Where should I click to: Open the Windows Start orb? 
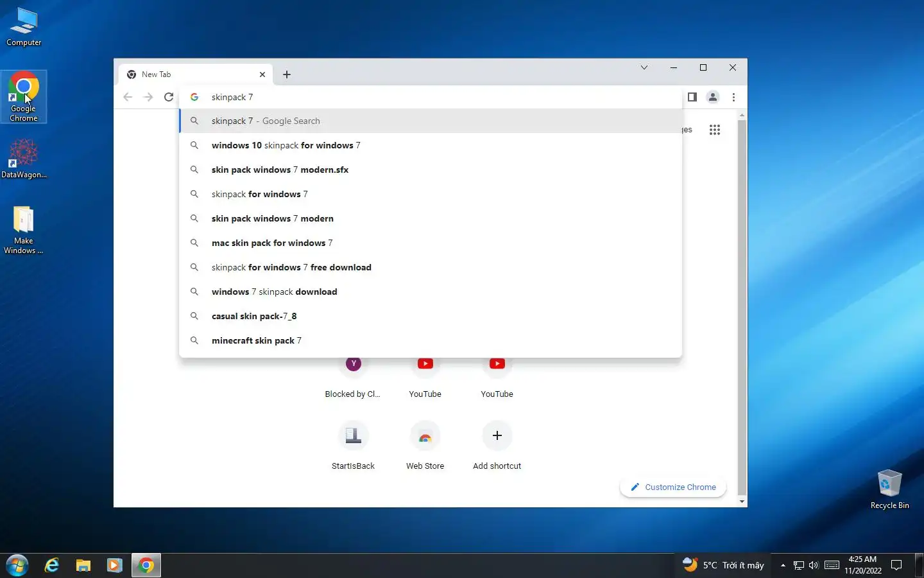click(17, 565)
